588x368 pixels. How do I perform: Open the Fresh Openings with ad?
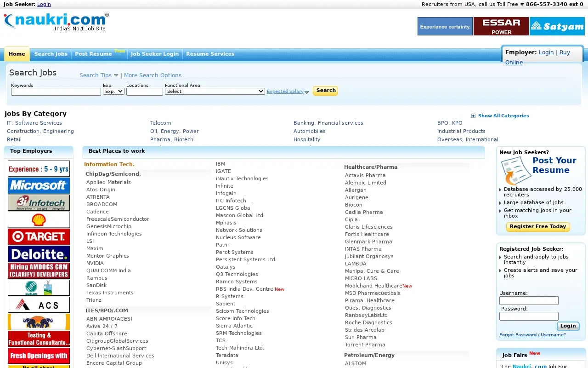(x=39, y=356)
